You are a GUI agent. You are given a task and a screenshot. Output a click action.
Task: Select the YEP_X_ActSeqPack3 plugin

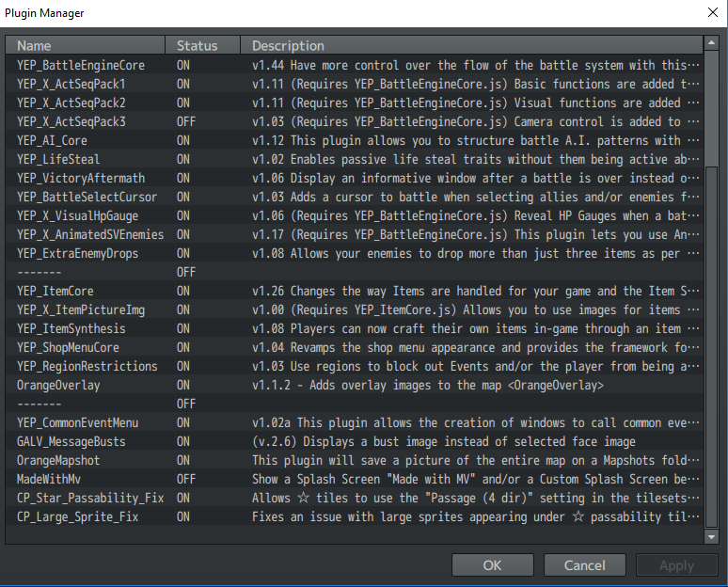(x=355, y=121)
